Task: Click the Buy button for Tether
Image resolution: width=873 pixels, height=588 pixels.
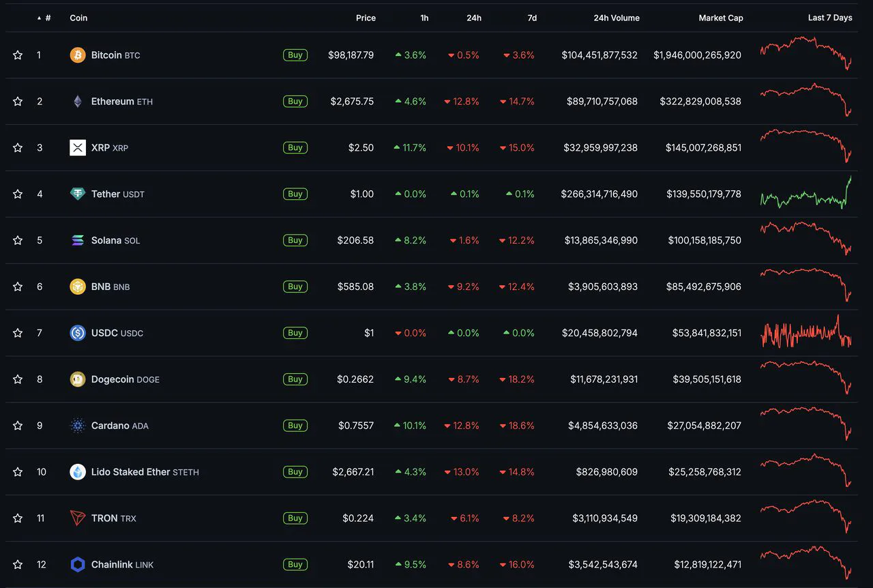Action: coord(295,194)
